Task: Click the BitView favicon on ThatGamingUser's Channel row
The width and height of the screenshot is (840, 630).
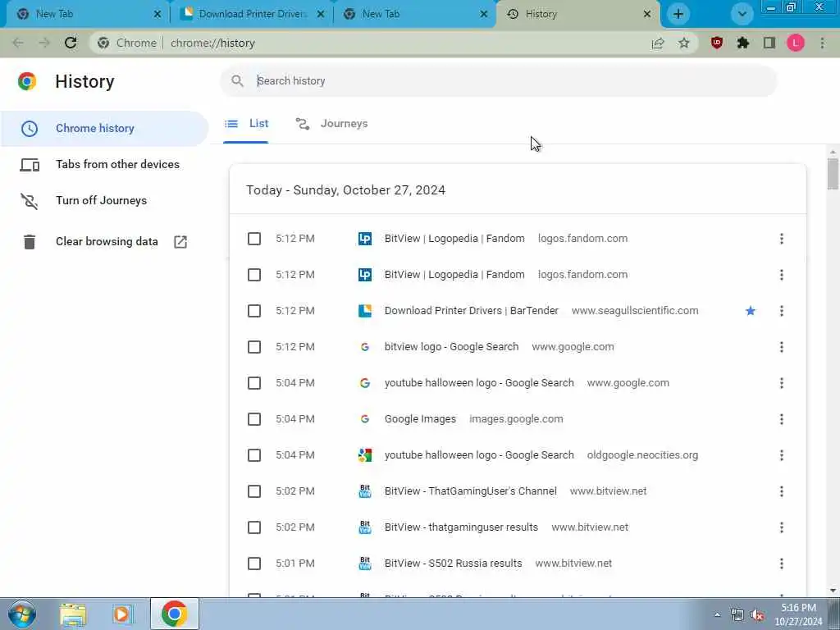Action: (365, 491)
